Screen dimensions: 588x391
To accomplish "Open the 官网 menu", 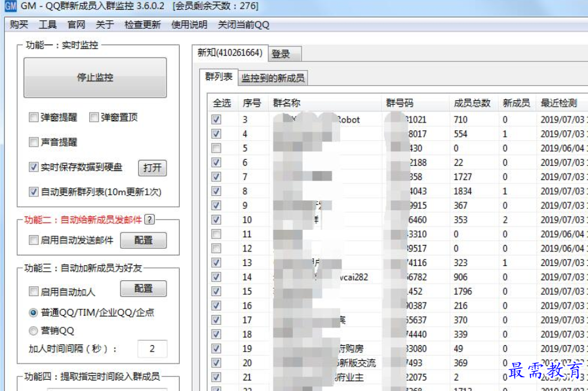I will point(76,25).
